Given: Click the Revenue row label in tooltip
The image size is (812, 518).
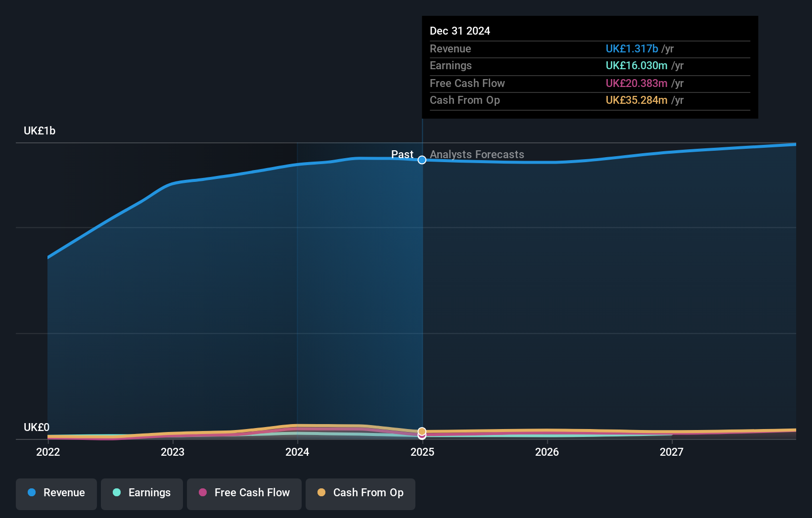Looking at the screenshot, I should [x=450, y=48].
